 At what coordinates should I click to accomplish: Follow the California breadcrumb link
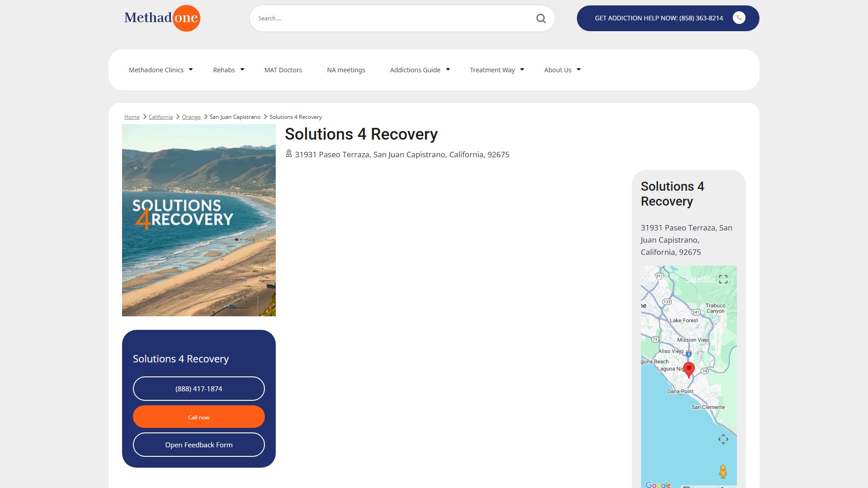coord(160,117)
